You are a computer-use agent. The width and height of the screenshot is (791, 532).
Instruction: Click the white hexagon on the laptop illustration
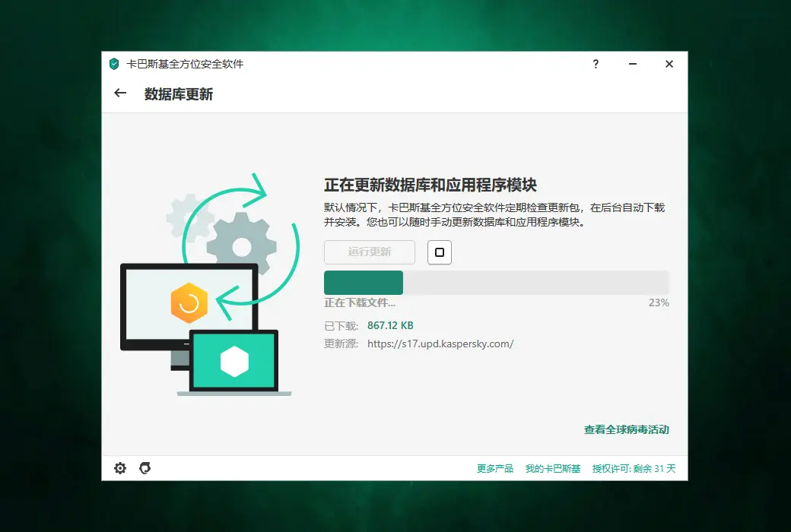(x=234, y=362)
